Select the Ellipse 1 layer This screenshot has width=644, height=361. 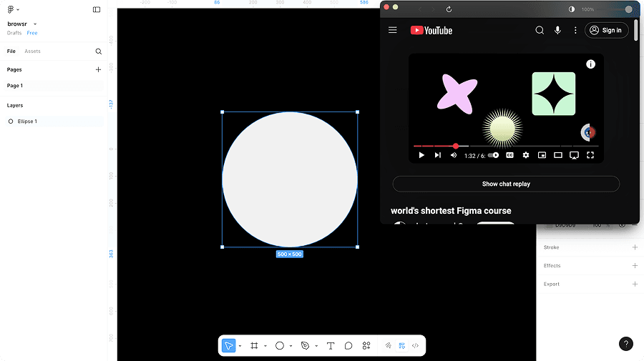pos(54,122)
